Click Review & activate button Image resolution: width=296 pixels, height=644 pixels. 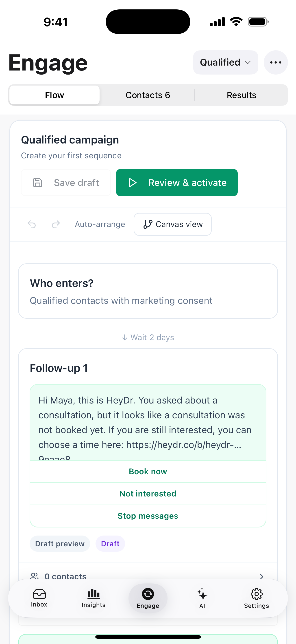pyautogui.click(x=177, y=183)
